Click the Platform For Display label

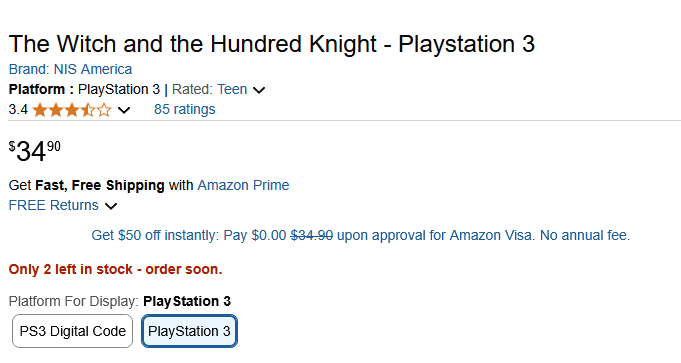(73, 301)
